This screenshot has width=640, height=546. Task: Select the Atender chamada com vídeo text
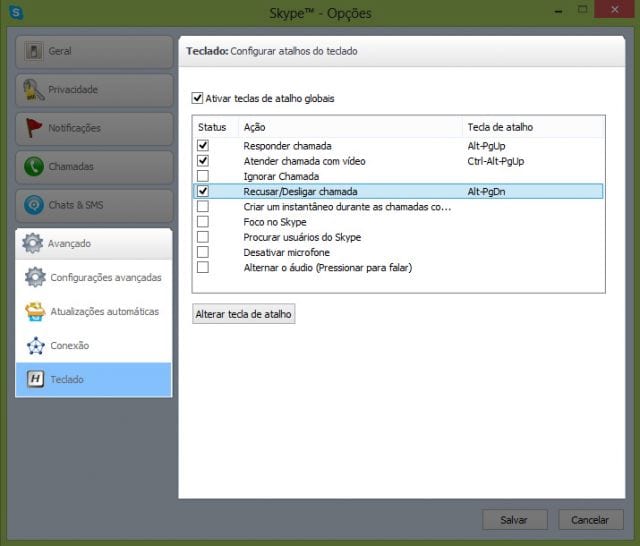[x=304, y=161]
